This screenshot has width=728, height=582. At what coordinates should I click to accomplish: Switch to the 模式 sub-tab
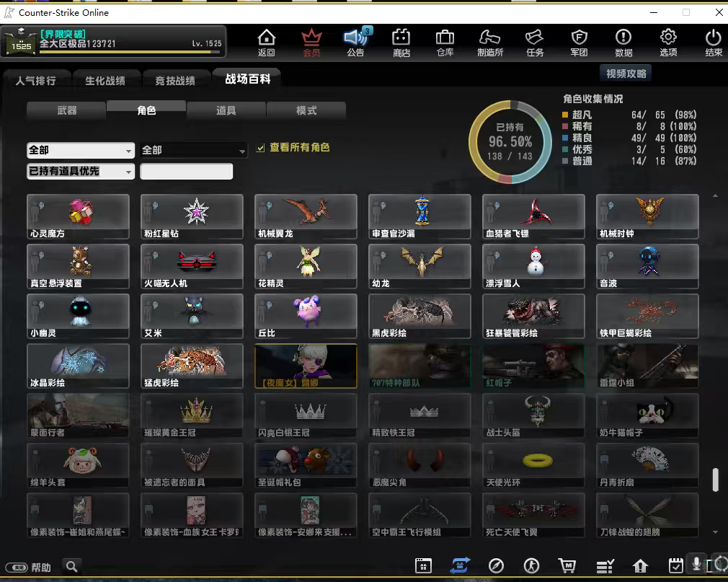tap(306, 110)
